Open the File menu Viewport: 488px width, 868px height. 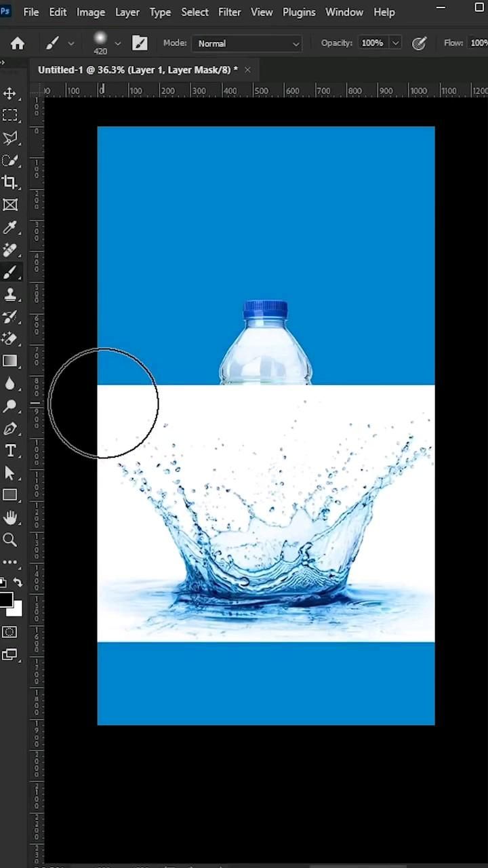(x=31, y=12)
